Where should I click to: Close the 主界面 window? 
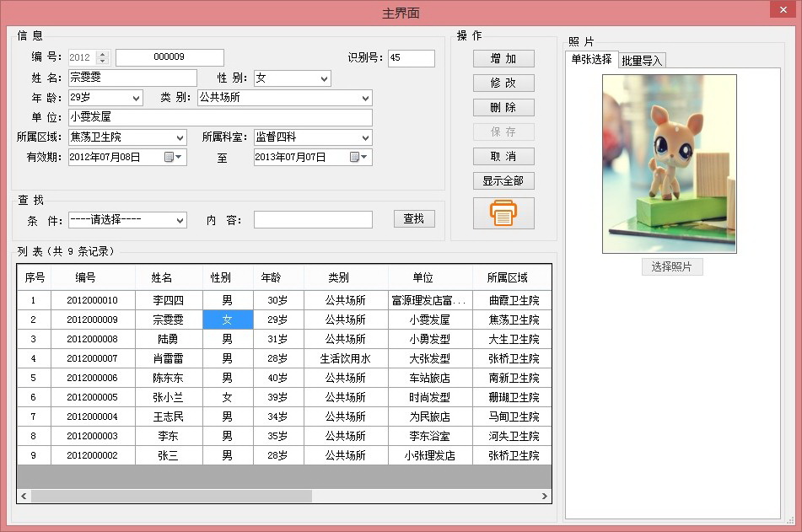pos(783,10)
